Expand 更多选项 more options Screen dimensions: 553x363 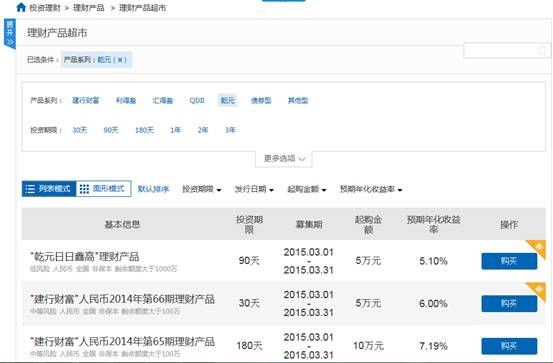[x=284, y=159]
